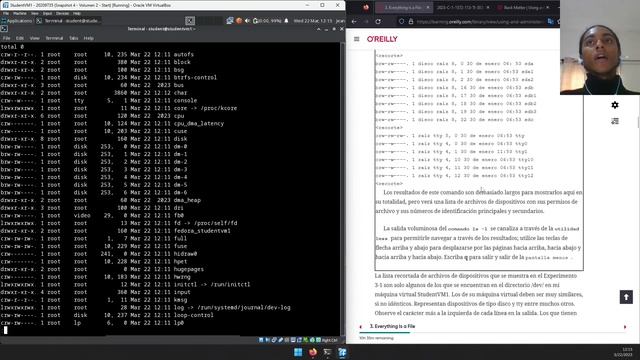Close the 'Back Matter' browser tab

547,7
